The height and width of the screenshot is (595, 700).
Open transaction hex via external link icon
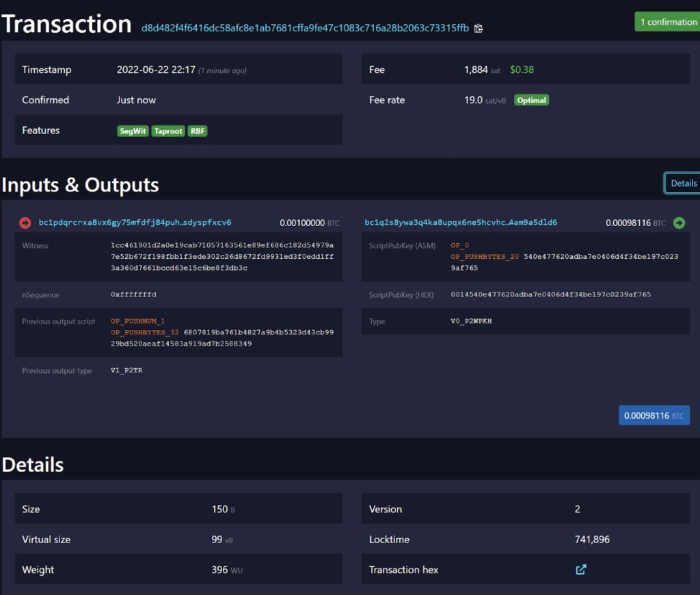[580, 569]
